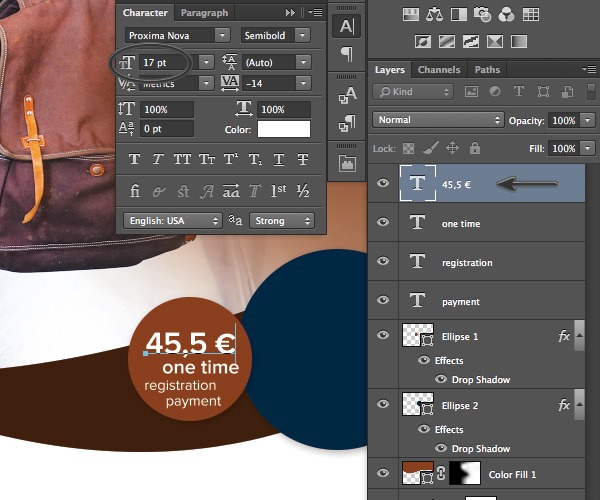The width and height of the screenshot is (600, 500).
Task: Toggle Strikethrough text style
Action: [303, 159]
